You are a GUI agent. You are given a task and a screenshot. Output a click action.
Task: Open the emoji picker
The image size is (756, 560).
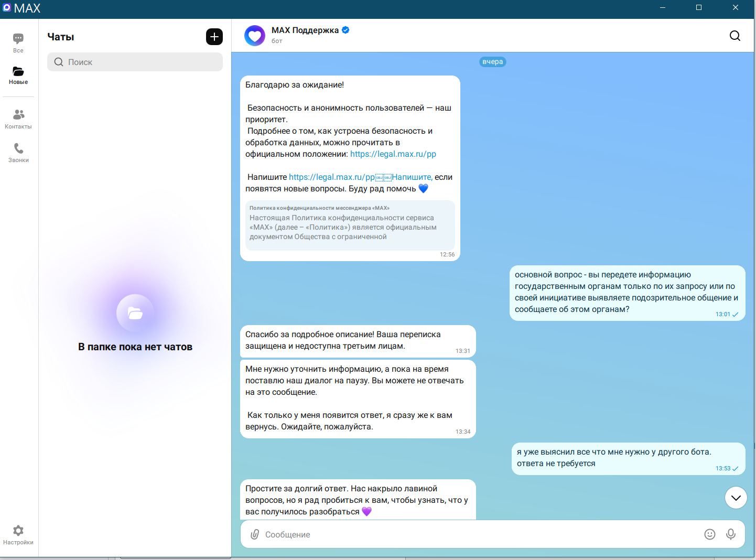(x=710, y=534)
